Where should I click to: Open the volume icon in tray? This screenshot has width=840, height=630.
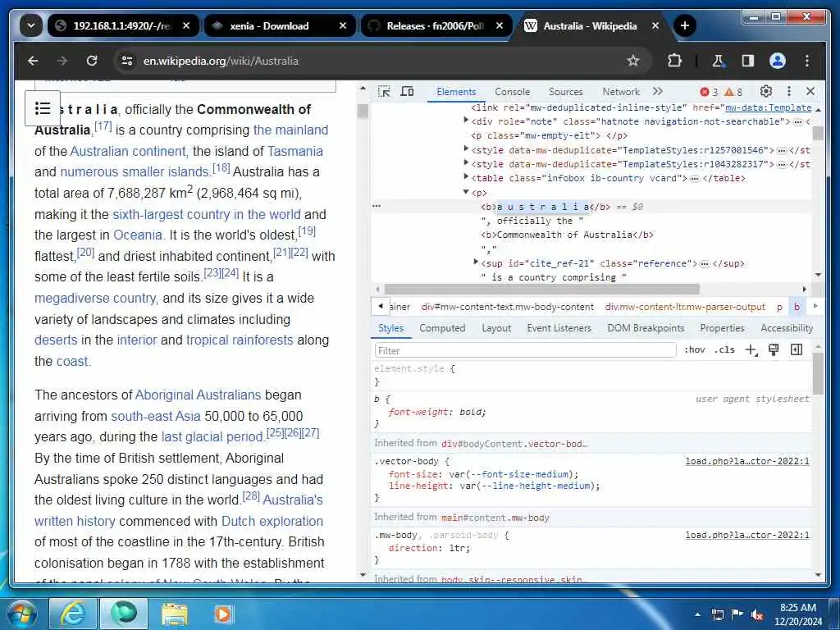tap(757, 615)
